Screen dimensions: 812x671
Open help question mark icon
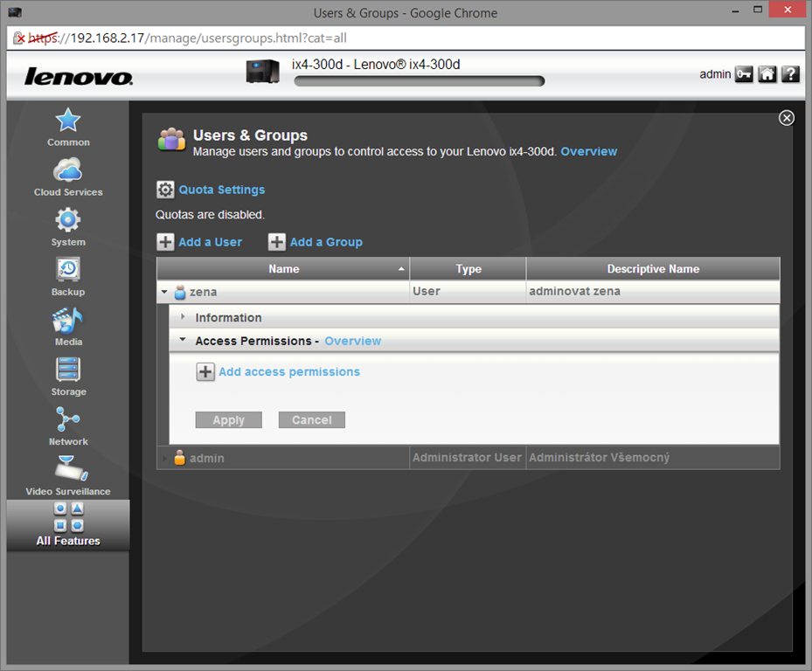790,74
